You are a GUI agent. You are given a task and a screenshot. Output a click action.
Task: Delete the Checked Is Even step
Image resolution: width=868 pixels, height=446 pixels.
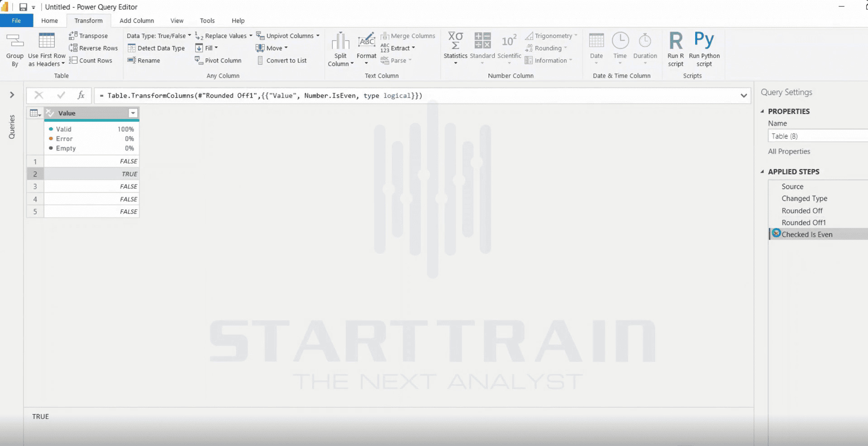(x=776, y=233)
